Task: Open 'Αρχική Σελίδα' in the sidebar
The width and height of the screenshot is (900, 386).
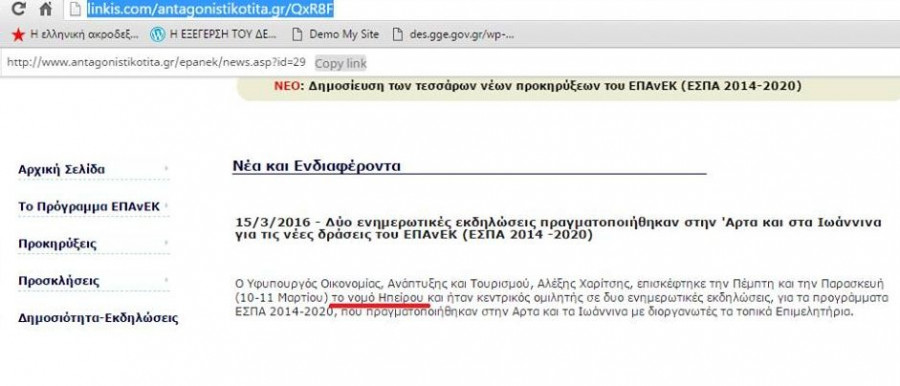Action: [x=61, y=169]
